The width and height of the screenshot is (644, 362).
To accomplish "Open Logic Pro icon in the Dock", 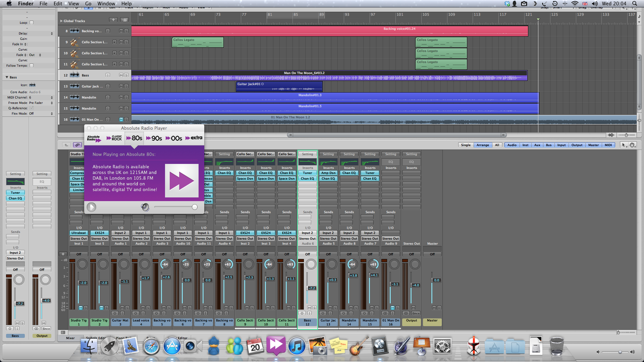I will [380, 346].
